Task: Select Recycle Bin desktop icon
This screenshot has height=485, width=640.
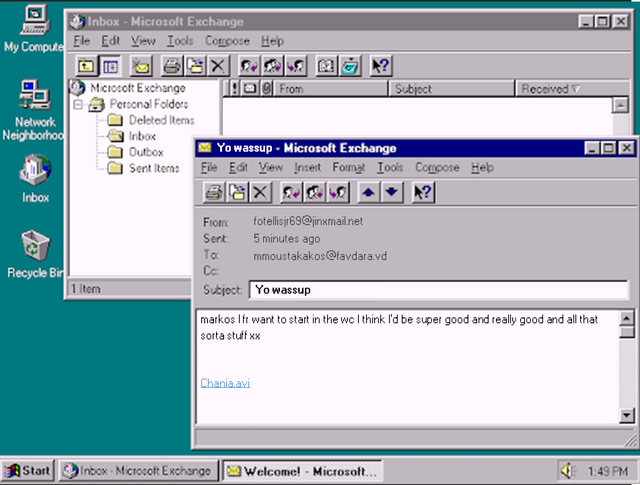Action: (x=35, y=254)
